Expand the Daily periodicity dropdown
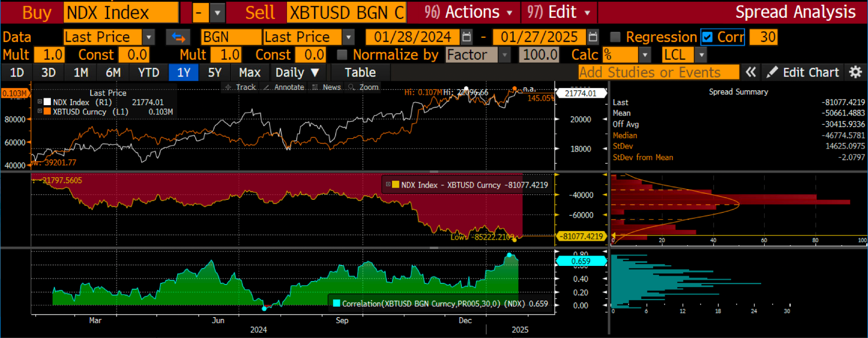The image size is (868, 338). 297,73
